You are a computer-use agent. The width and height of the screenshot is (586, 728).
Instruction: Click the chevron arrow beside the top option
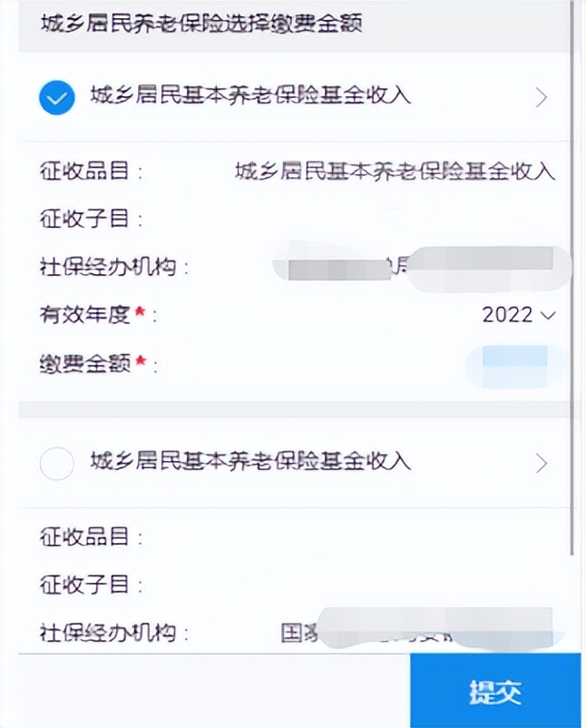tap(541, 97)
